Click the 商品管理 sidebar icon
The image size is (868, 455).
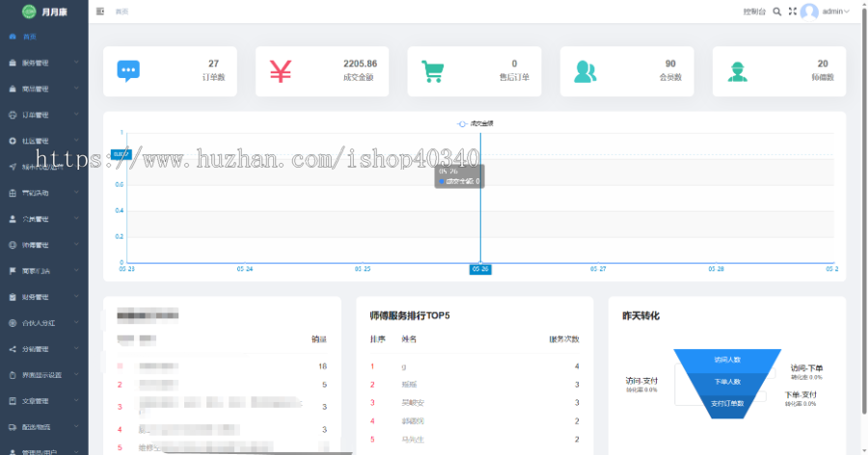(13, 89)
